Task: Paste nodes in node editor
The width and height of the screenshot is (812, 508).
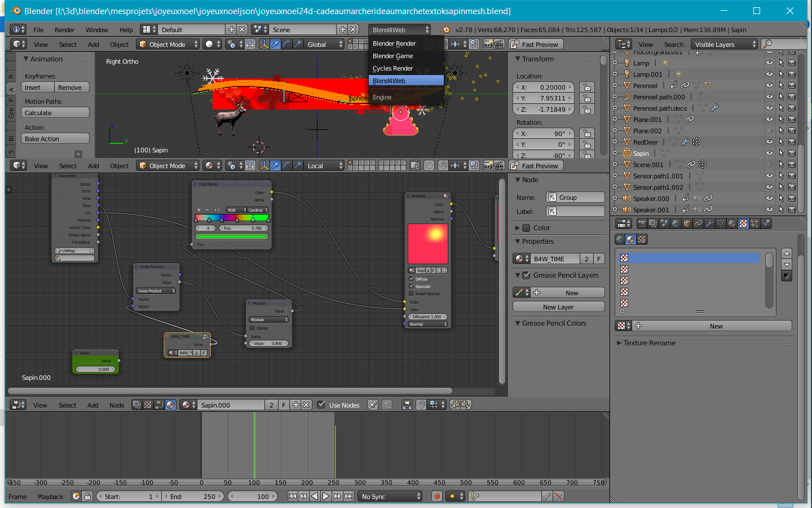Action: [466, 405]
